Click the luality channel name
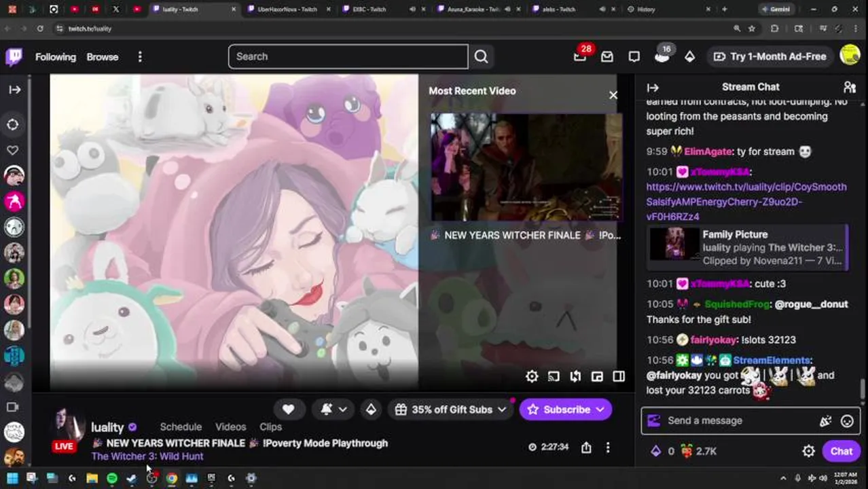Viewport: 868px width, 489px height. click(107, 427)
